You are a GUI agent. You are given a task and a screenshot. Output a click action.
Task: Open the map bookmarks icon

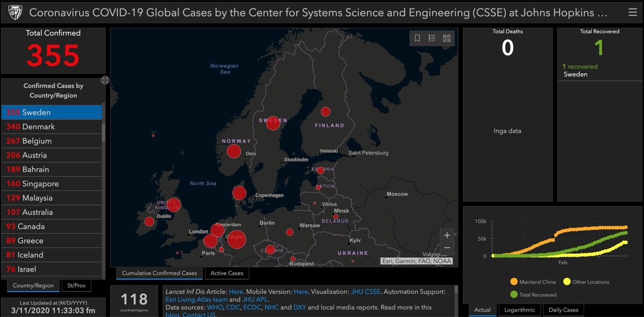click(x=417, y=38)
